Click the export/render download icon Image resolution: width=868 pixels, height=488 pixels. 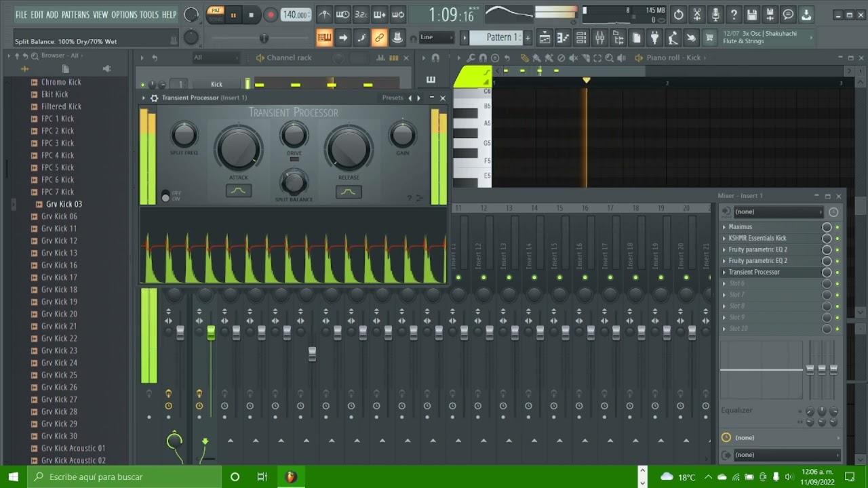(806, 15)
